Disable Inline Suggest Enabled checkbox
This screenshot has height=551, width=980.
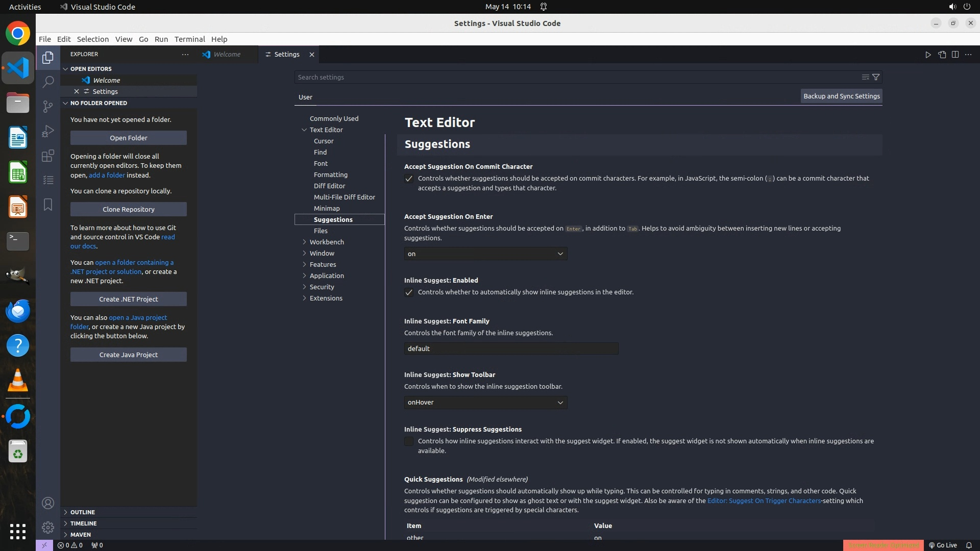click(409, 292)
